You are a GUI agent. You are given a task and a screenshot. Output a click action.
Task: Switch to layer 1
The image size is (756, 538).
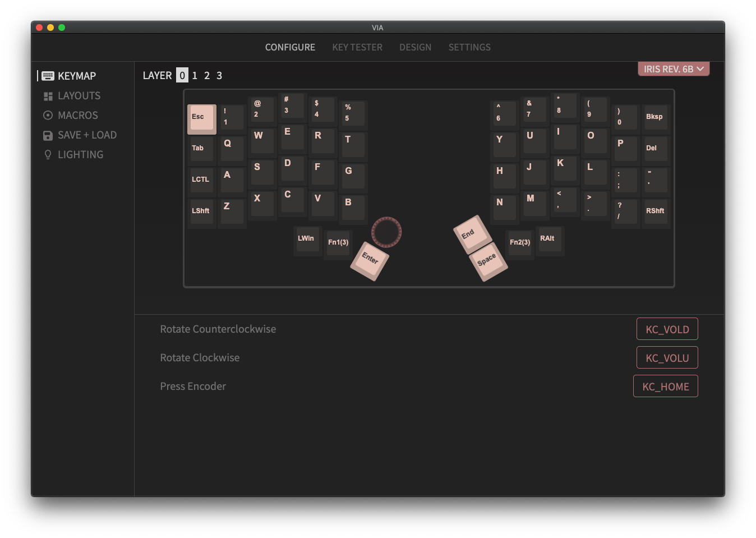(x=195, y=76)
